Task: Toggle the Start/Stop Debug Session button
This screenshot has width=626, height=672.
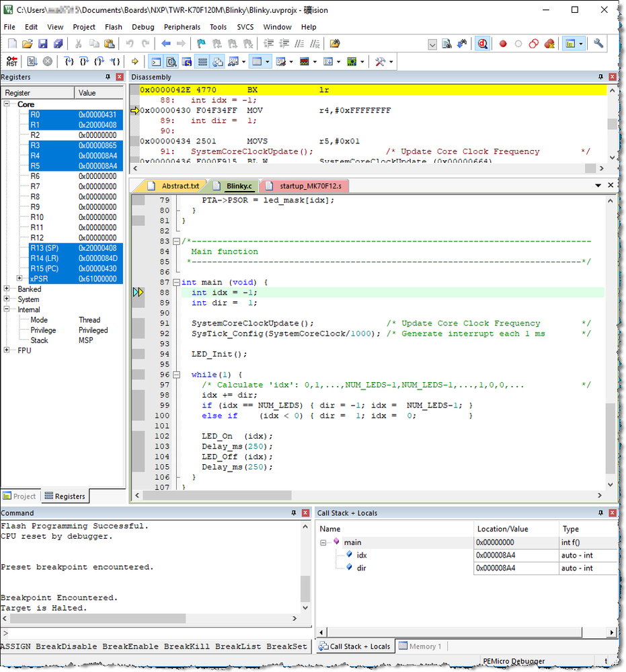Action: 482,44
